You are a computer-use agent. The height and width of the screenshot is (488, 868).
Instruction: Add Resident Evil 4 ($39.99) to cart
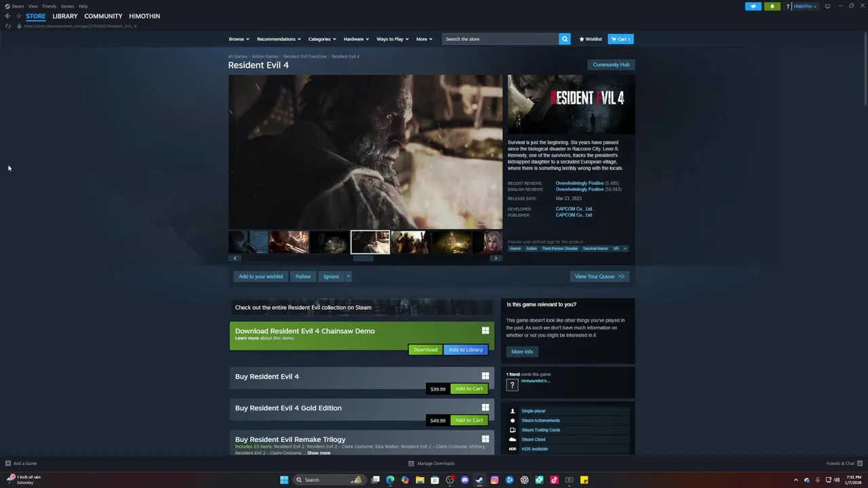click(x=469, y=389)
